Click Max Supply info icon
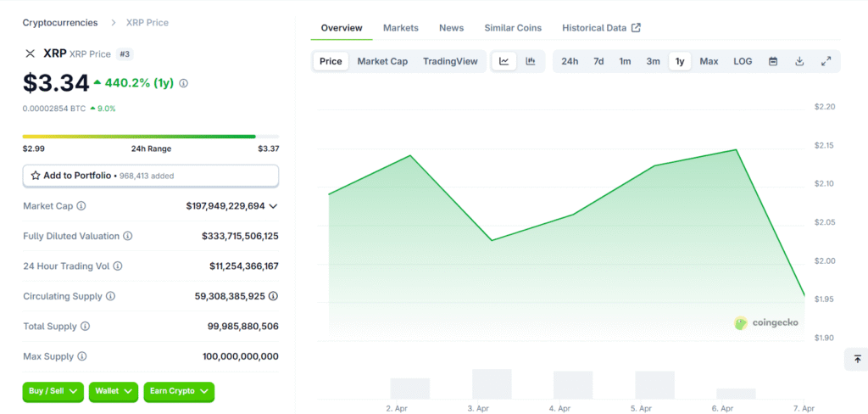868x414 pixels. point(82,356)
